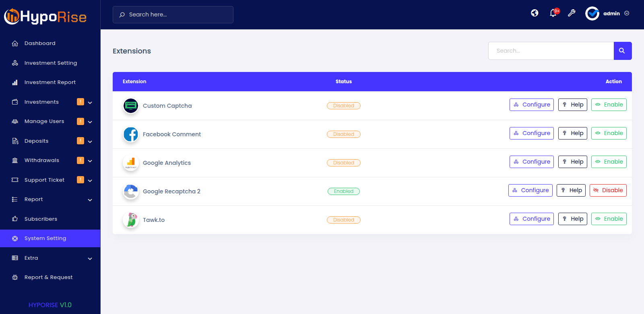
Task: Open the Investment Setting menu item
Action: (x=50, y=63)
